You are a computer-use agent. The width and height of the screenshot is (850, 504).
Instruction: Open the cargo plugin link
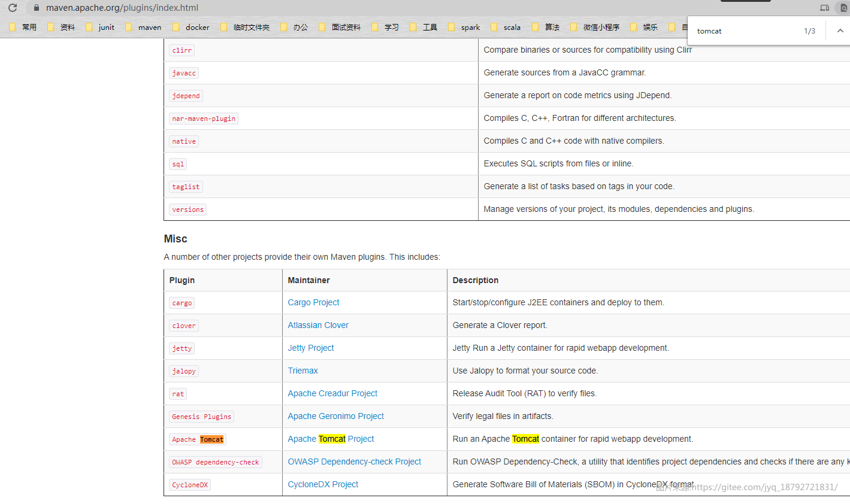pos(182,303)
